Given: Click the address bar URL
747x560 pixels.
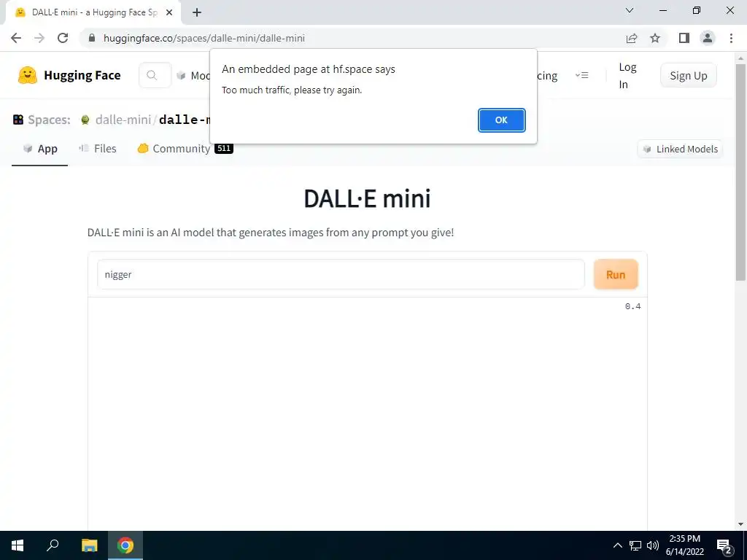Looking at the screenshot, I should (x=204, y=38).
